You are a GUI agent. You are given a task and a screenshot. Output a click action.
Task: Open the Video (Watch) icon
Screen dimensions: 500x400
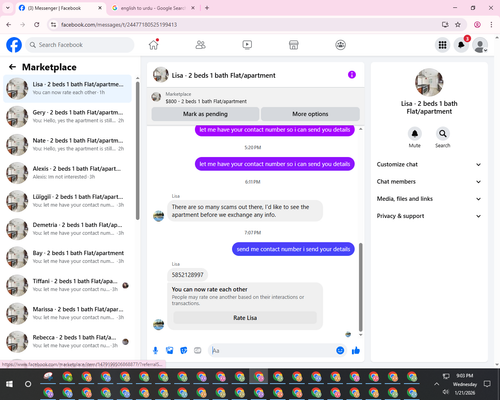point(247,45)
